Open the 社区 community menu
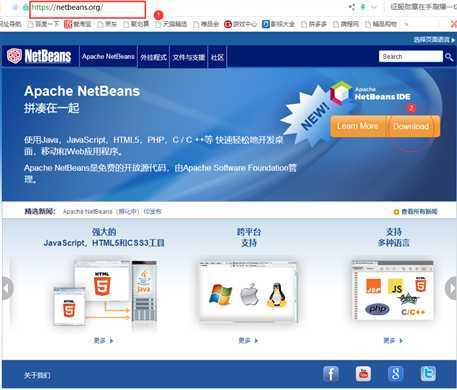This screenshot has height=390, width=457. pyautogui.click(x=217, y=57)
